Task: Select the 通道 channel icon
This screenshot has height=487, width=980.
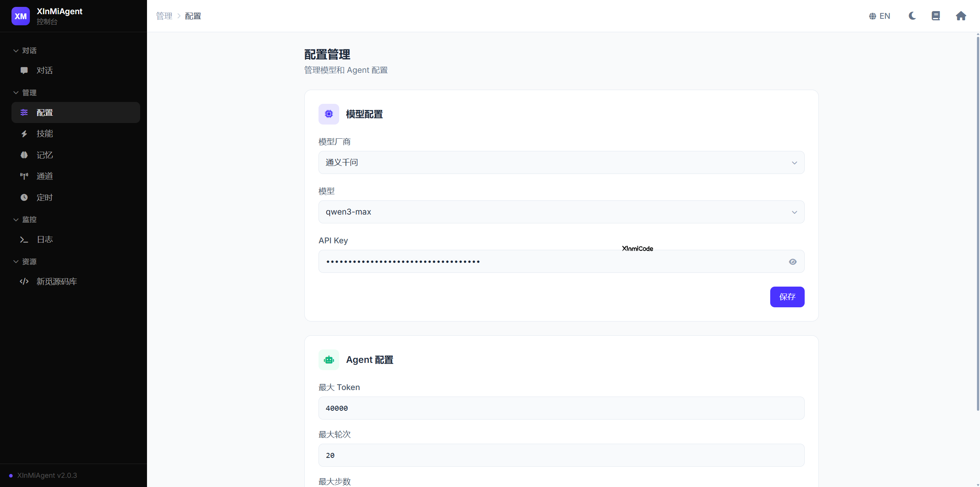Action: pos(24,176)
